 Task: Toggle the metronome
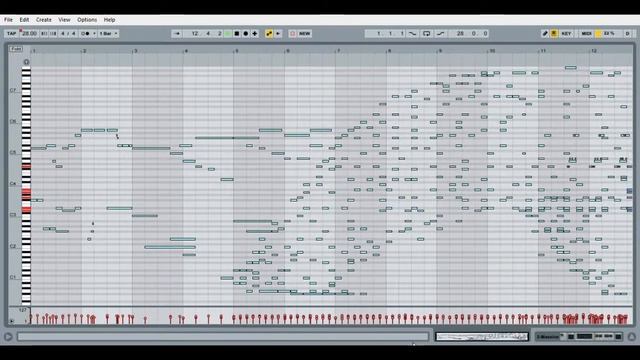tap(85, 33)
